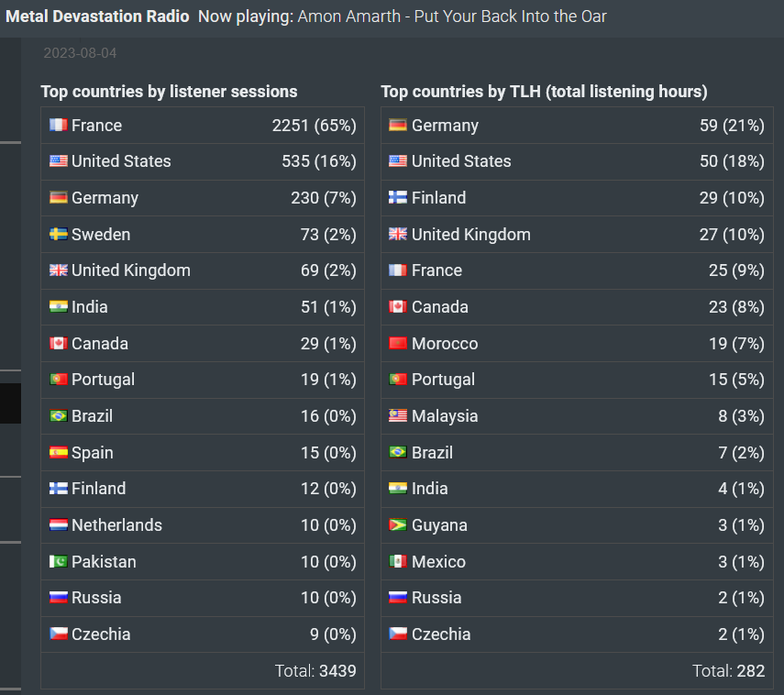Click the France flag in listener sessions
Image resolution: width=784 pixels, height=695 pixels.
point(58,125)
